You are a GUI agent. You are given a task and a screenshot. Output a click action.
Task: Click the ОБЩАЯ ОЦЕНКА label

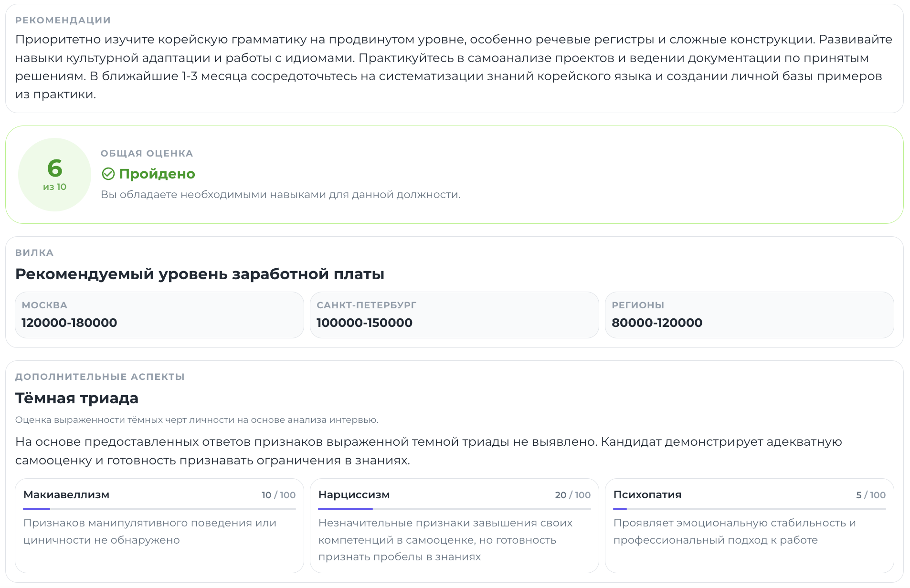(x=147, y=153)
